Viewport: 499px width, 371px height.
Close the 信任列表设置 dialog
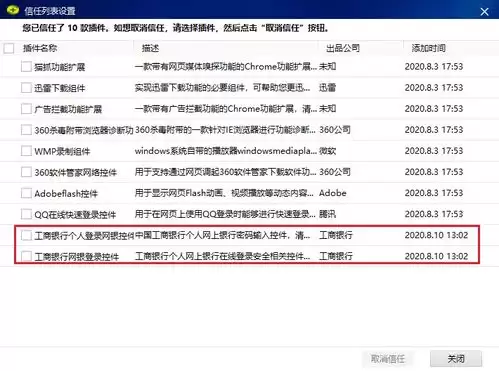[484, 12]
